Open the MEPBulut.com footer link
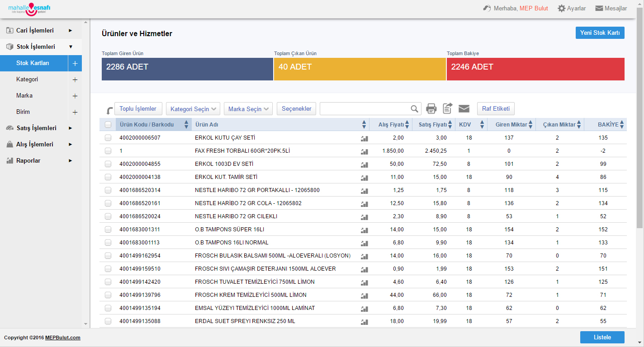The width and height of the screenshot is (644, 347). (63, 338)
